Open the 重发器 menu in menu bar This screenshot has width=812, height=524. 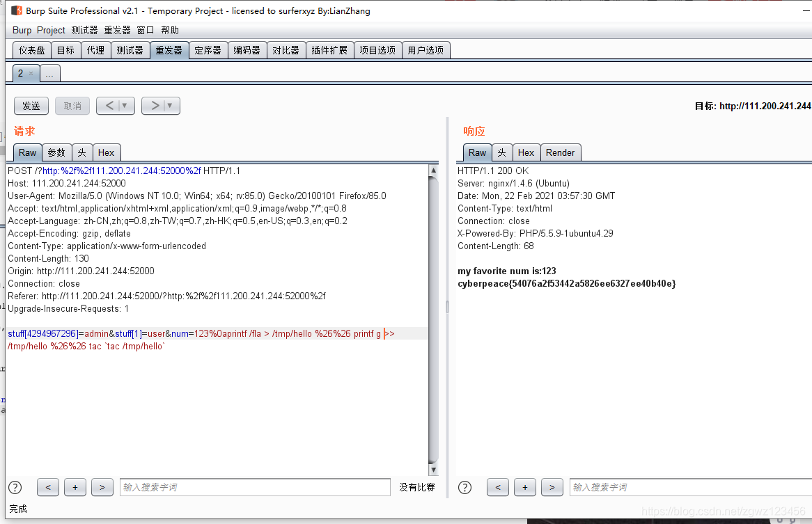[117, 30]
